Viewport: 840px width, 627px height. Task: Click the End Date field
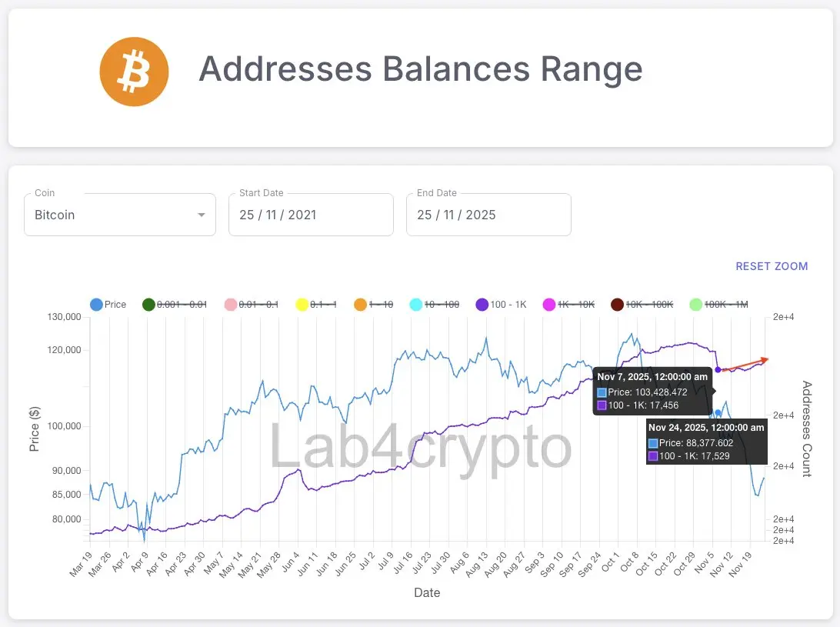[488, 215]
